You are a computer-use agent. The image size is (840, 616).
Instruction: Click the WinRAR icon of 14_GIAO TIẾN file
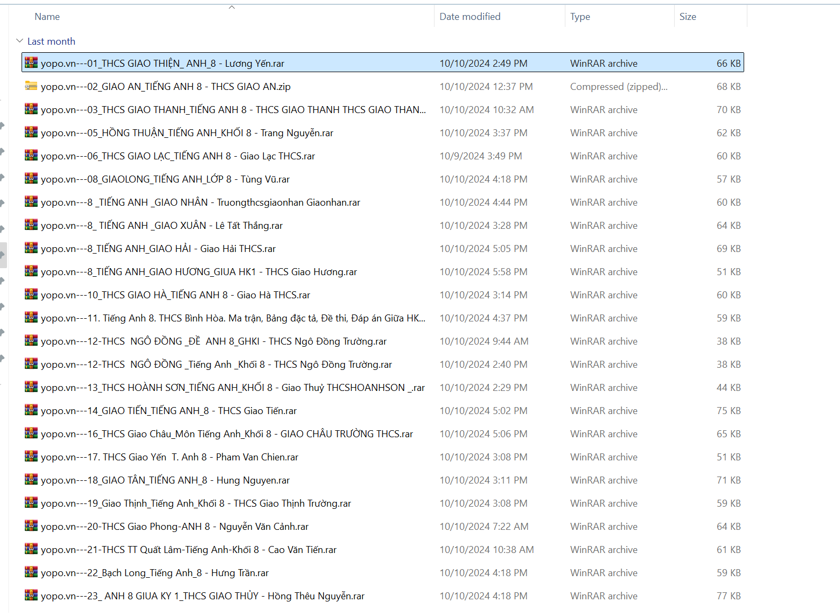[x=31, y=410]
